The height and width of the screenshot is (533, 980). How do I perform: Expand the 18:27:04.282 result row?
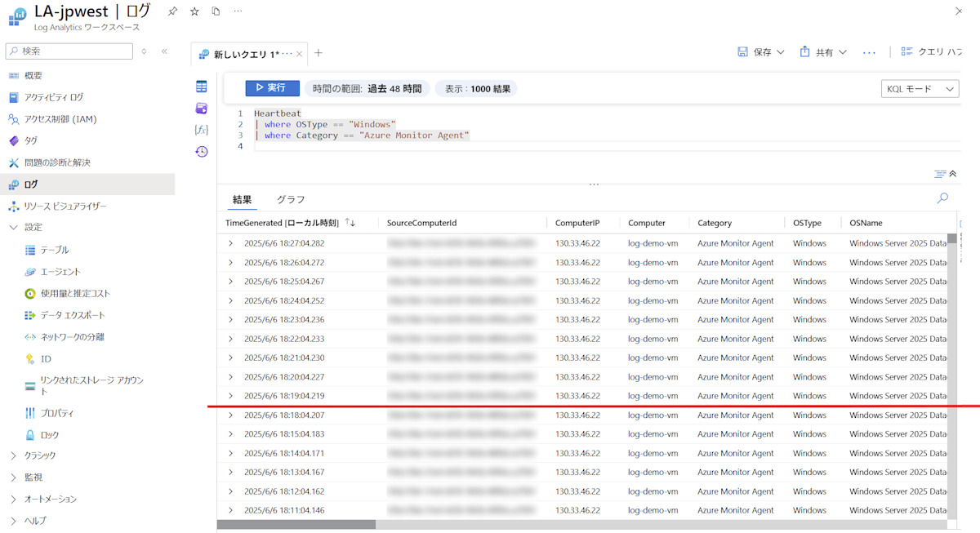pyautogui.click(x=230, y=243)
